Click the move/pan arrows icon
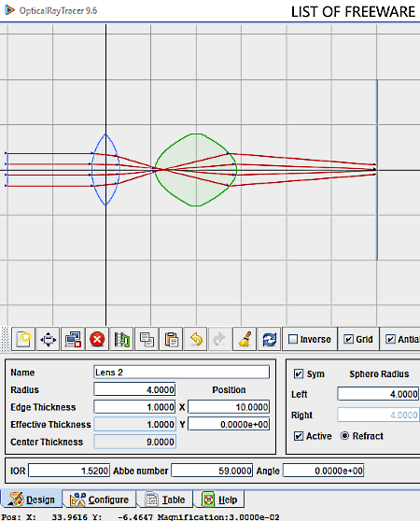 [49, 339]
